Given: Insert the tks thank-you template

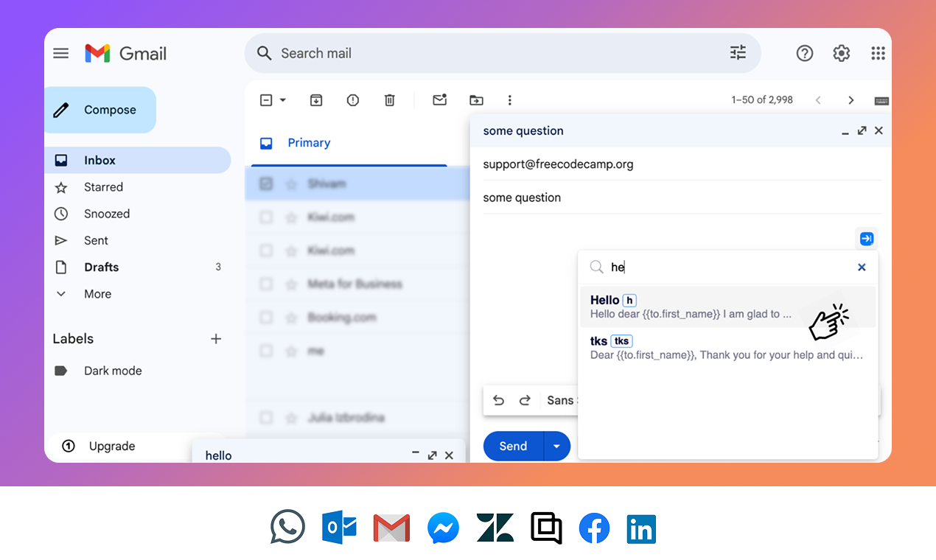Looking at the screenshot, I should point(727,348).
